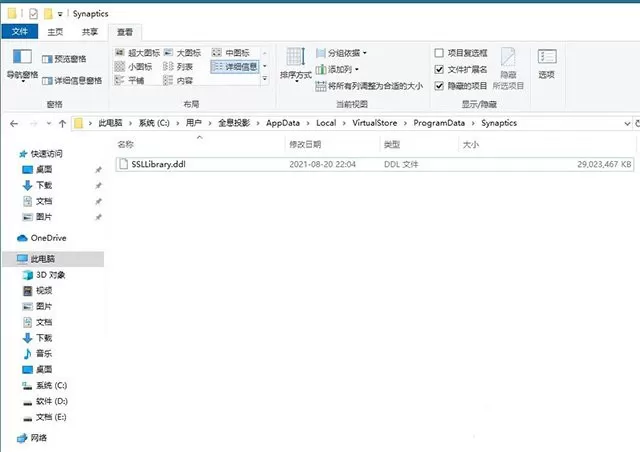Go back with the left arrow

click(14, 123)
